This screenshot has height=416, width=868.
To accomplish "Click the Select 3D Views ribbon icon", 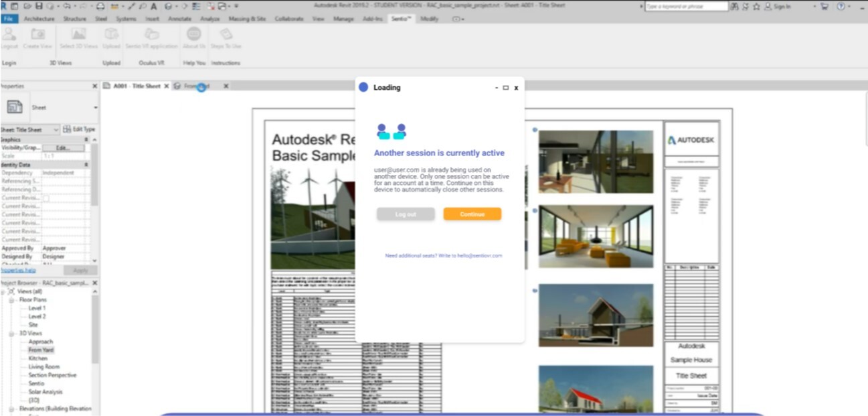I will [78, 35].
